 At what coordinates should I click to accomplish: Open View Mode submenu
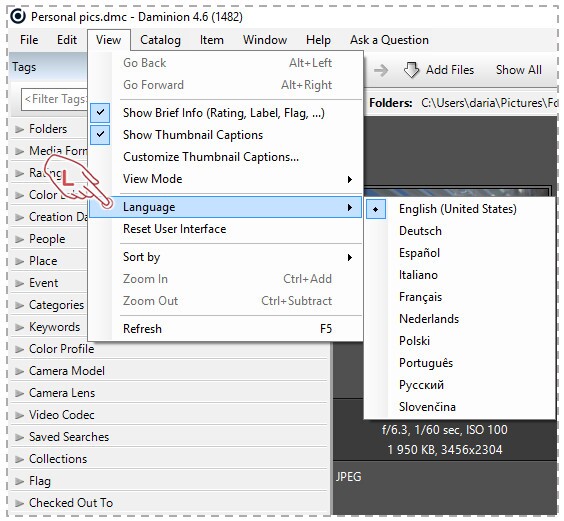click(x=225, y=179)
